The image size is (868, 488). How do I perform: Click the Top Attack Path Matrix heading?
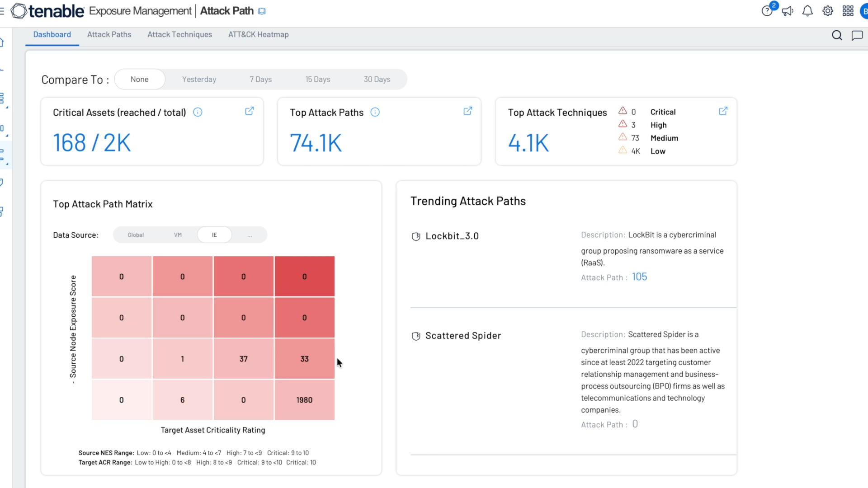tap(103, 204)
